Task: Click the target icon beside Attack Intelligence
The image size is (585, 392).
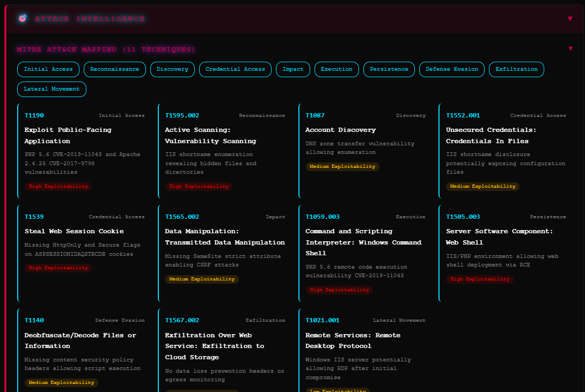Action: pyautogui.click(x=23, y=19)
